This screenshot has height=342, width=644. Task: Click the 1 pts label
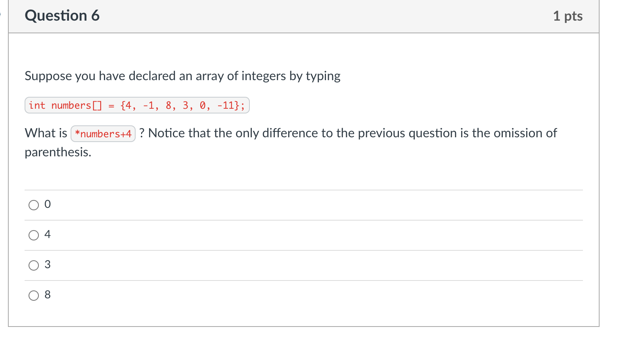click(569, 16)
